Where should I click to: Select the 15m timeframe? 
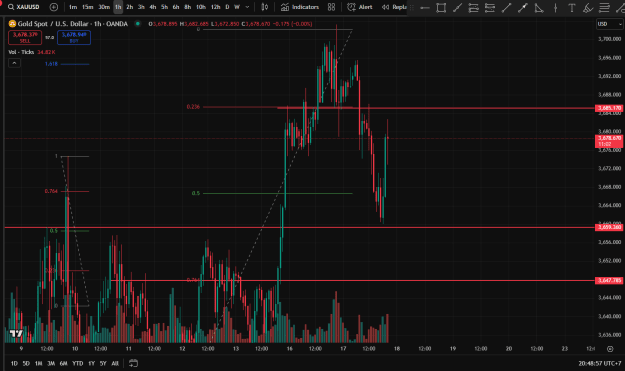point(87,7)
